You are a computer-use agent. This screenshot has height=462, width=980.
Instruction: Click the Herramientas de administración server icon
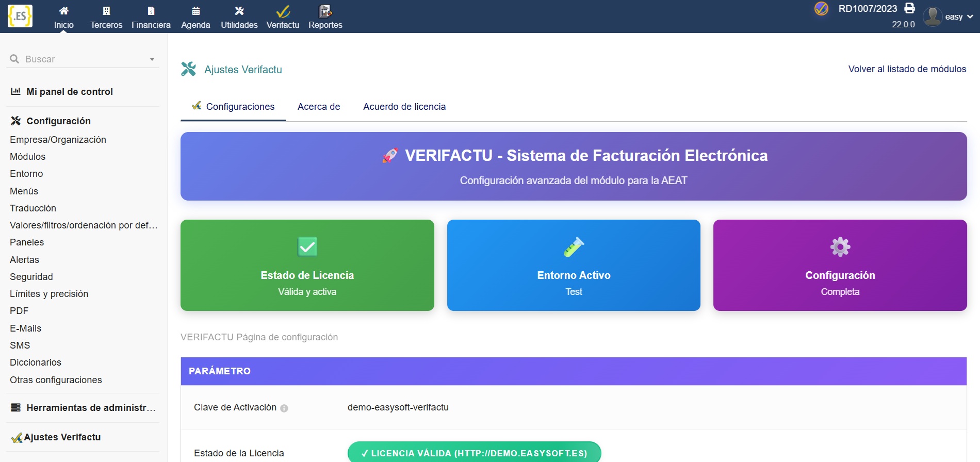[x=16, y=407]
